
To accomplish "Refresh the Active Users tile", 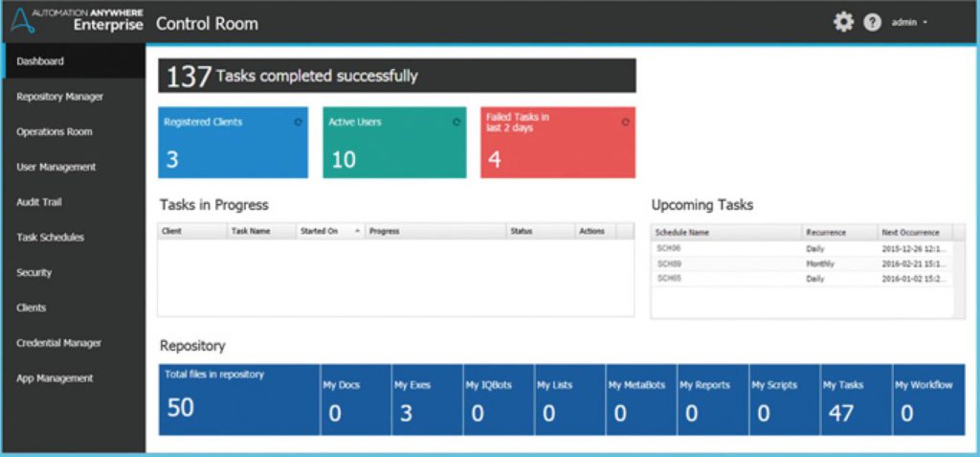I will coord(457,123).
